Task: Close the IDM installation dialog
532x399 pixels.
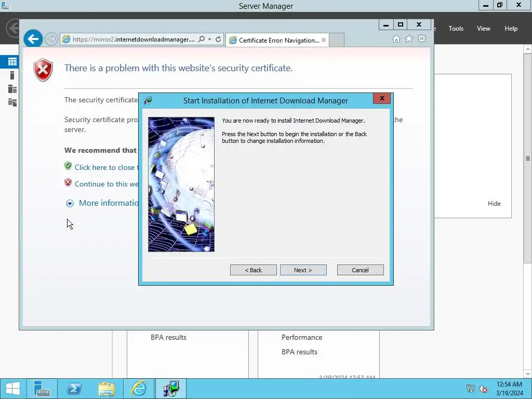Action: point(382,98)
